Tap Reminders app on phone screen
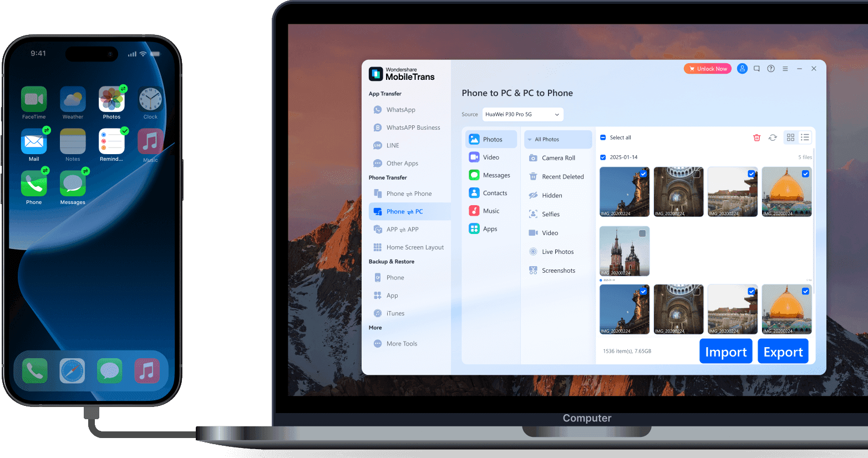The width and height of the screenshot is (868, 458). (x=111, y=141)
